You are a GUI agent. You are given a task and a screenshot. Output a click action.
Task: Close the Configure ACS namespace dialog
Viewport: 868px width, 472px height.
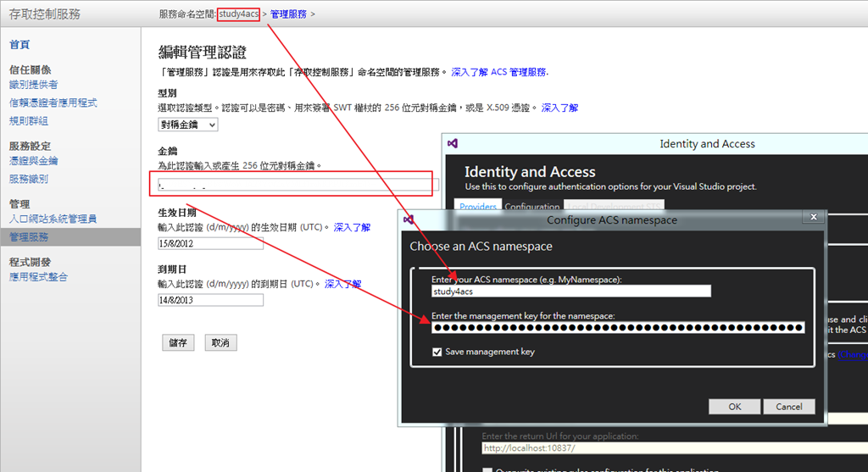coord(813,217)
